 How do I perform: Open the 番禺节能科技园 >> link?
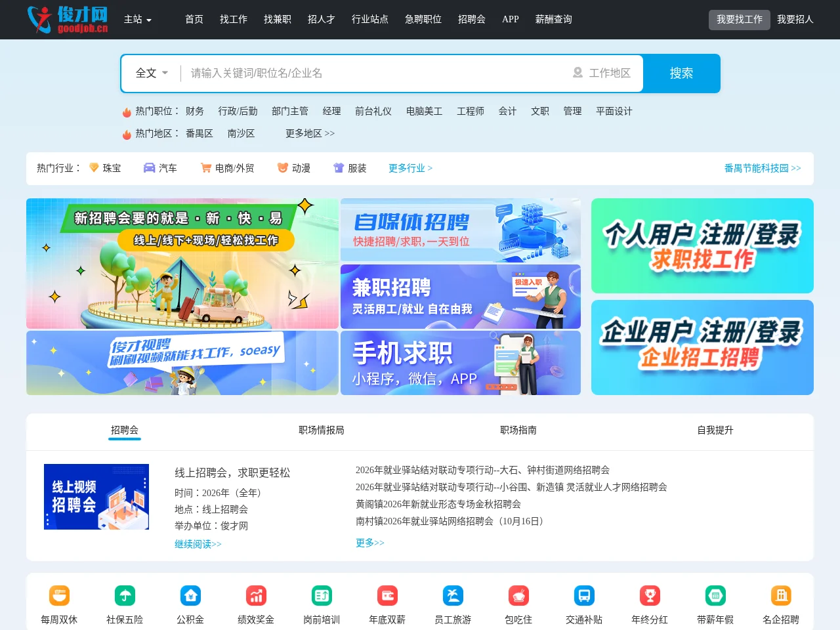[763, 168]
